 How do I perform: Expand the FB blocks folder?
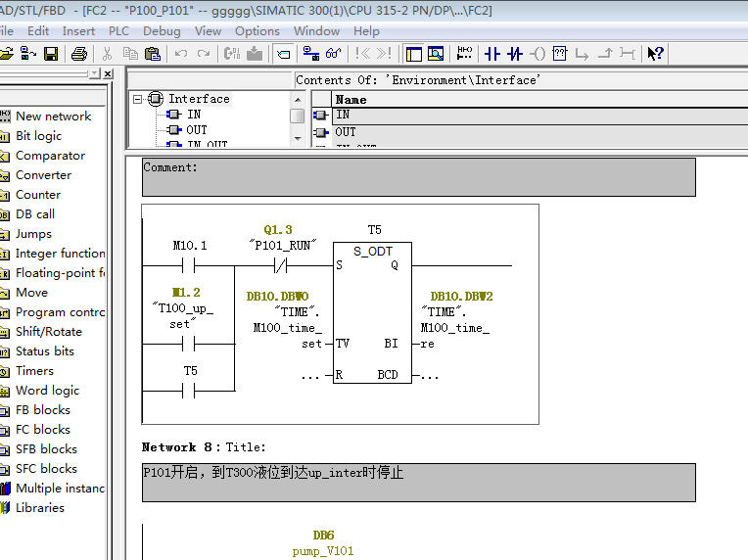click(43, 410)
